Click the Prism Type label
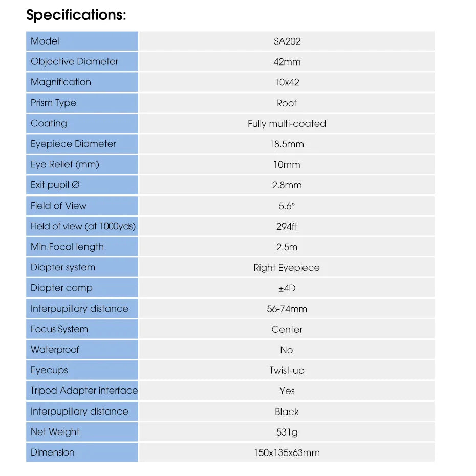Viewport: 476px width, 476px height. (53, 103)
